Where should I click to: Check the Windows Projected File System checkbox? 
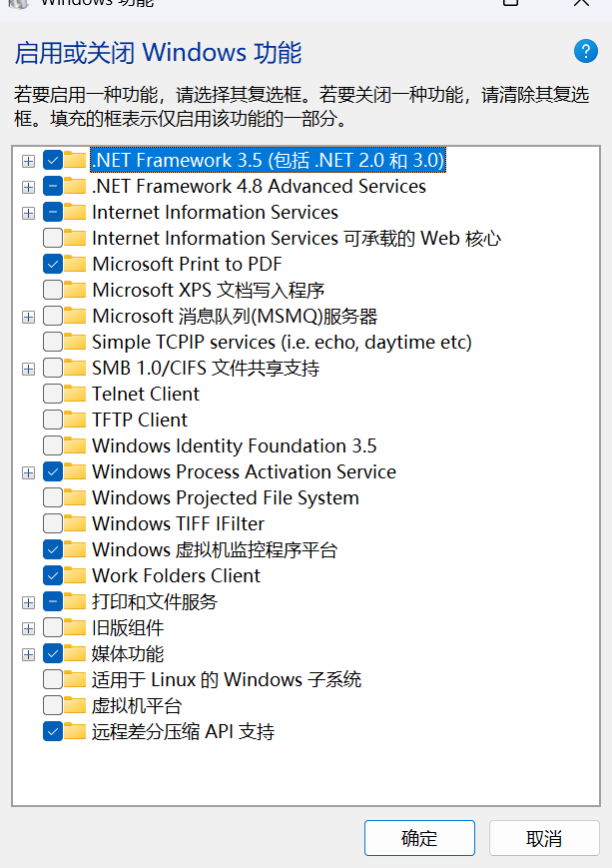tap(52, 497)
